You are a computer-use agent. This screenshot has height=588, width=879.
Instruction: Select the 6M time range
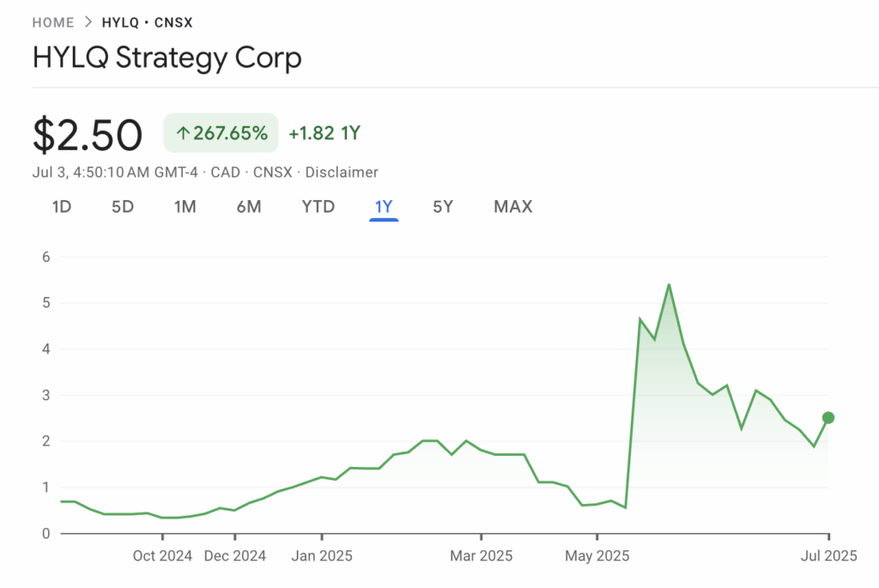point(249,207)
